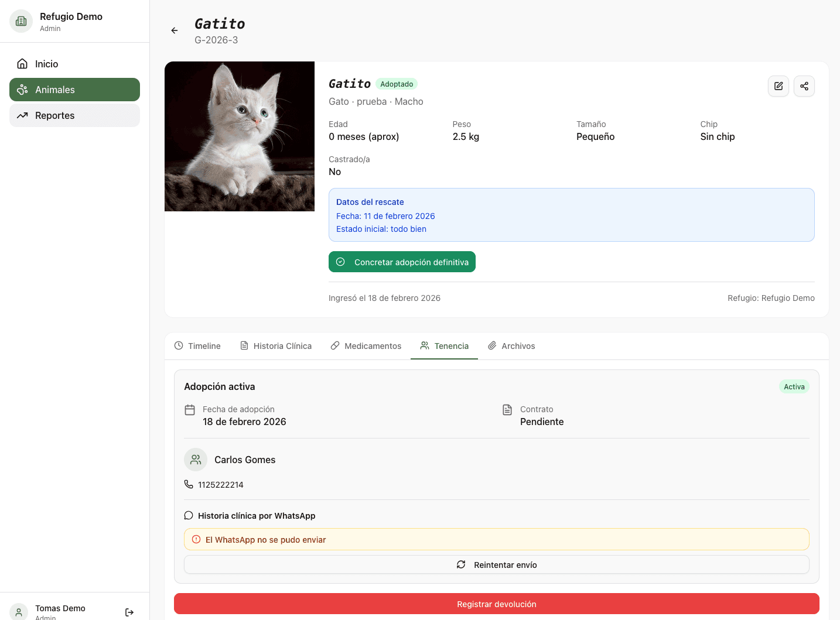
Task: Click the calendar icon near Fecha de adopción
Action: [190, 410]
